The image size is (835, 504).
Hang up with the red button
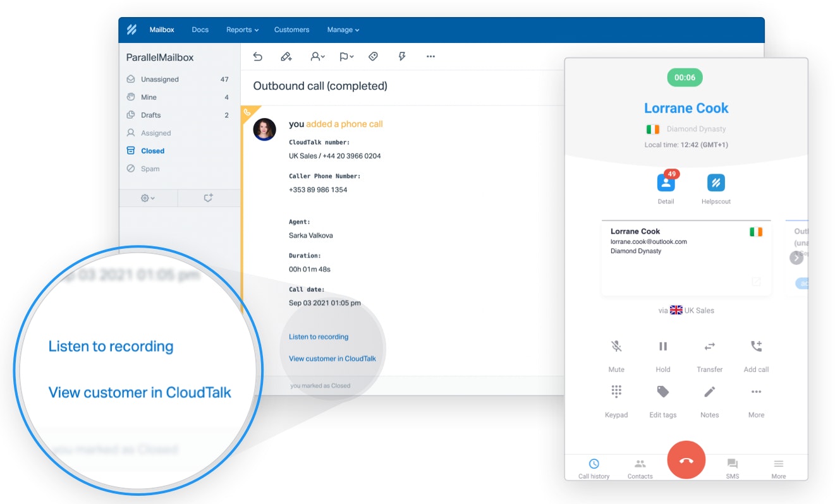point(686,460)
